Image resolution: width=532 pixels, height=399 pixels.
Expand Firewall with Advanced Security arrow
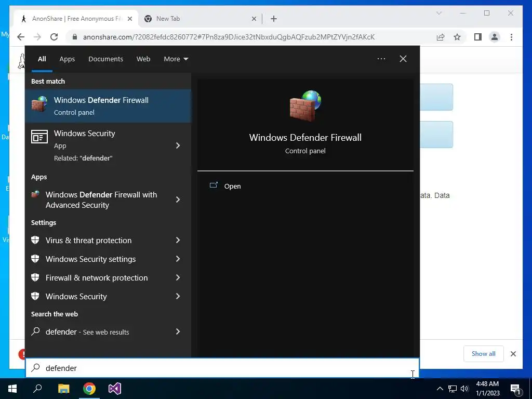click(178, 199)
